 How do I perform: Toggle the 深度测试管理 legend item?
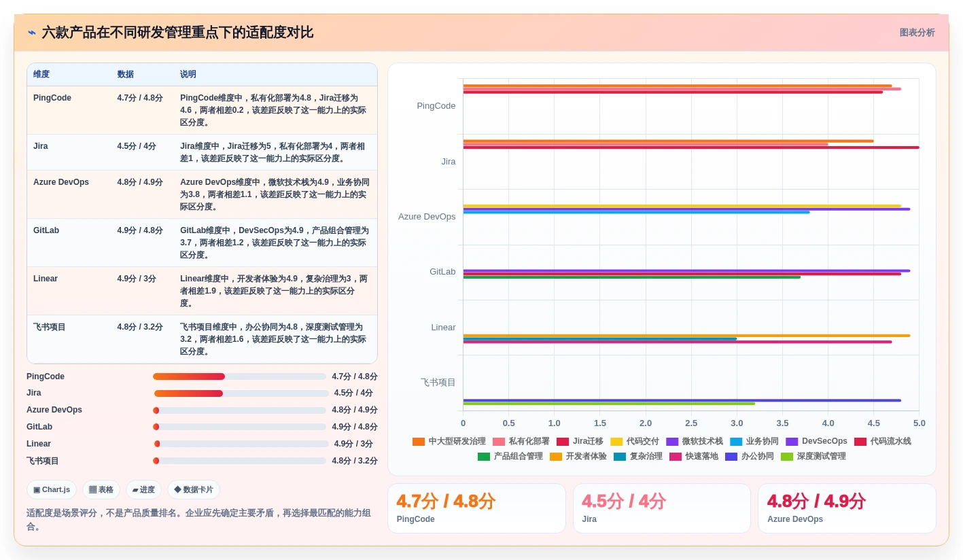(x=813, y=456)
